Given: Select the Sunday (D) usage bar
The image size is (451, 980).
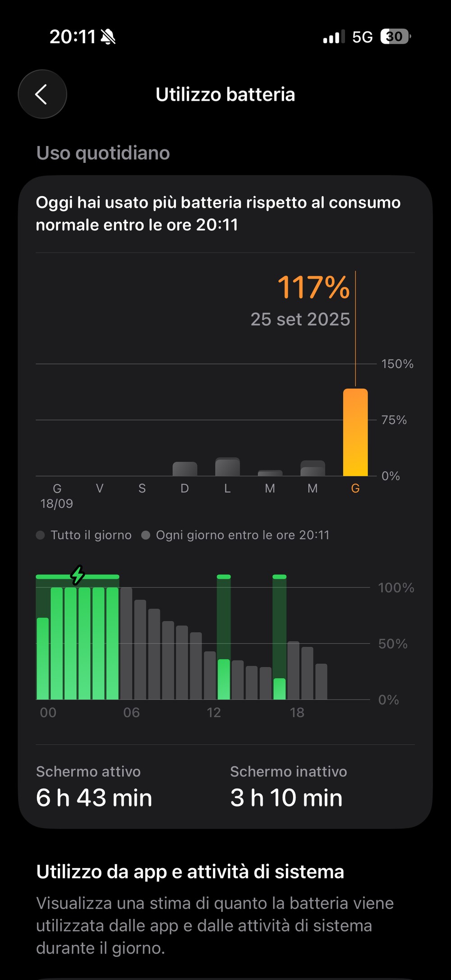Looking at the screenshot, I should (185, 469).
